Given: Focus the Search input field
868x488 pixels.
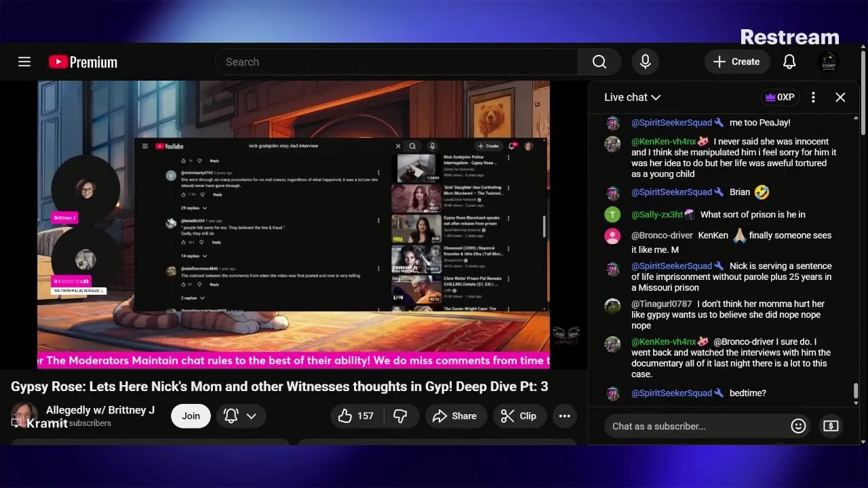Looking at the screenshot, I should click(397, 62).
